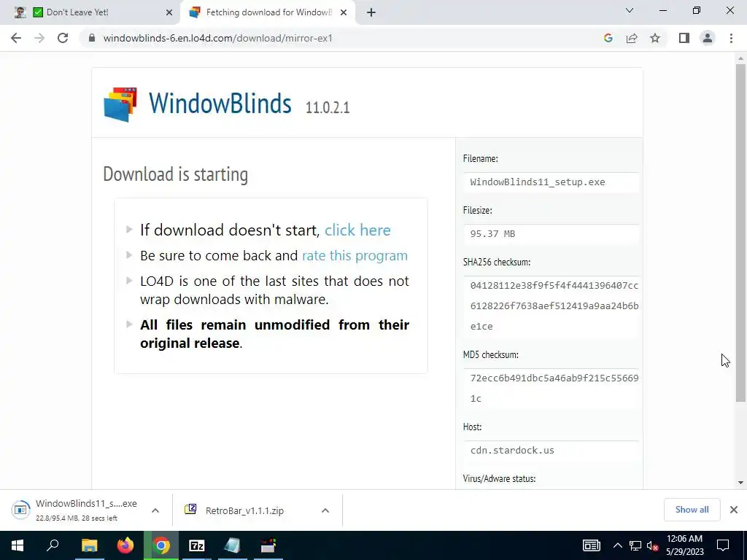Image resolution: width=747 pixels, height=560 pixels.
Task: Click Show all downloads
Action: pos(692,510)
